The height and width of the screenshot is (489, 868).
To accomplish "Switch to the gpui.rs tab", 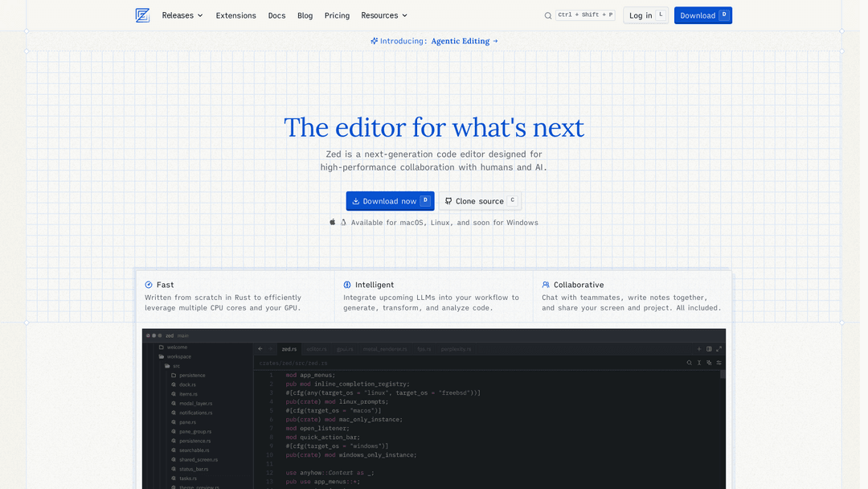I will tap(345, 349).
